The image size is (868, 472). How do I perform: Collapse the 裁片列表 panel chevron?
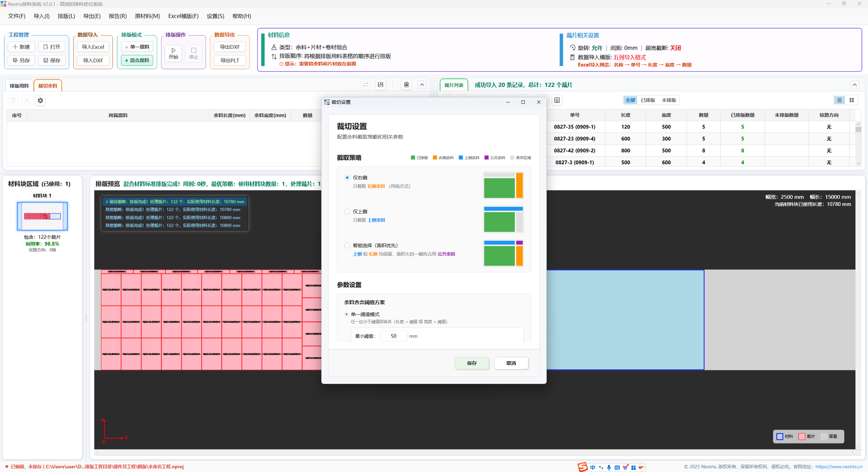854,85
